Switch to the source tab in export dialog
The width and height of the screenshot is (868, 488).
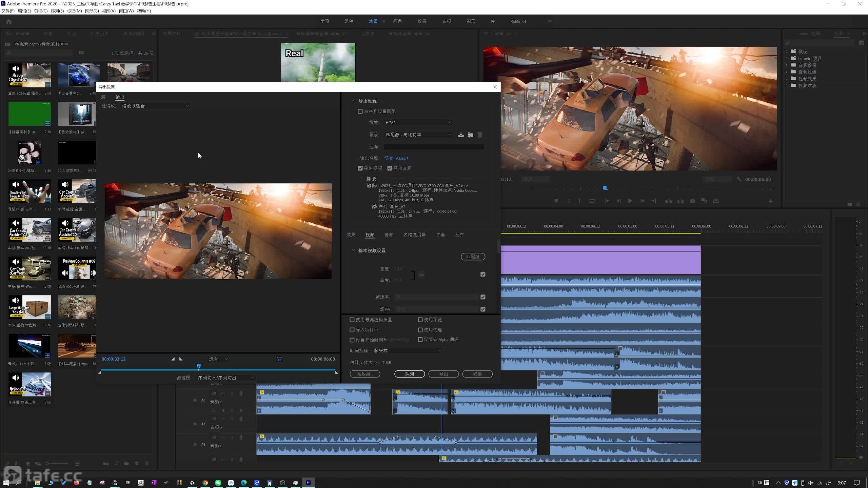[x=103, y=97]
